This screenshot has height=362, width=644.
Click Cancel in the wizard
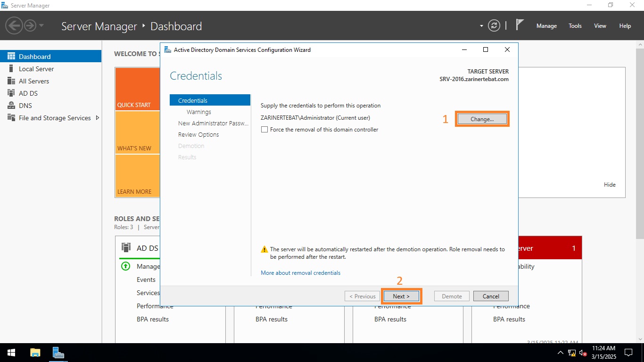click(x=491, y=296)
